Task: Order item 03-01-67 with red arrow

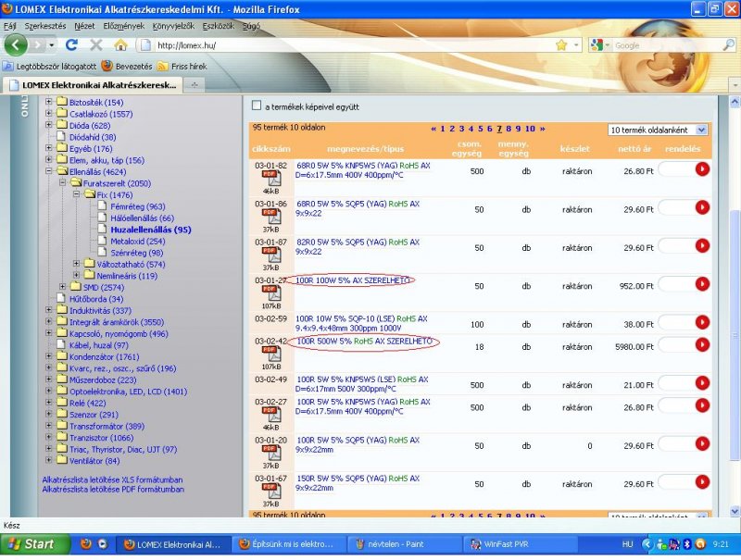Action: tap(702, 482)
